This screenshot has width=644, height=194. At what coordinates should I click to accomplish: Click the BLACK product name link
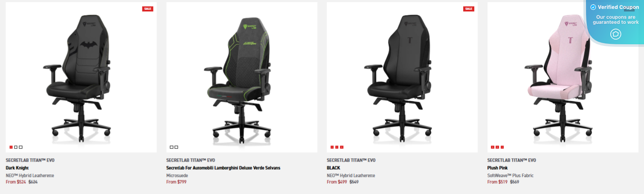pyautogui.click(x=334, y=168)
